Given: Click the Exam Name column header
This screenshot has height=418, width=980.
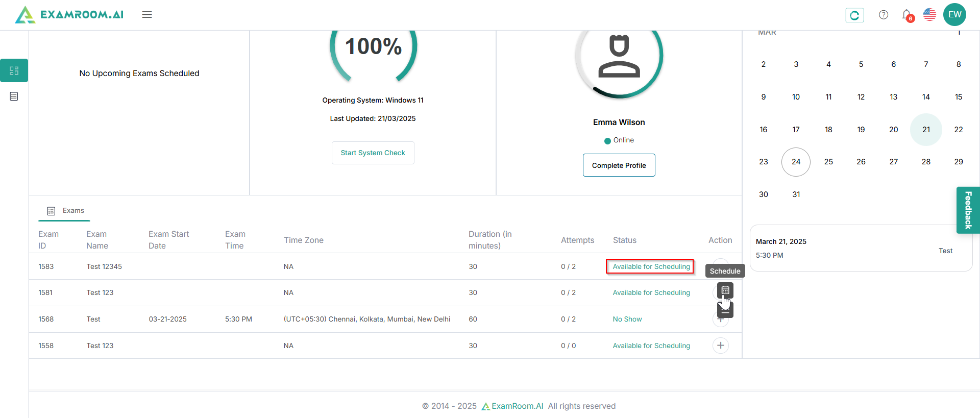Looking at the screenshot, I should (97, 240).
